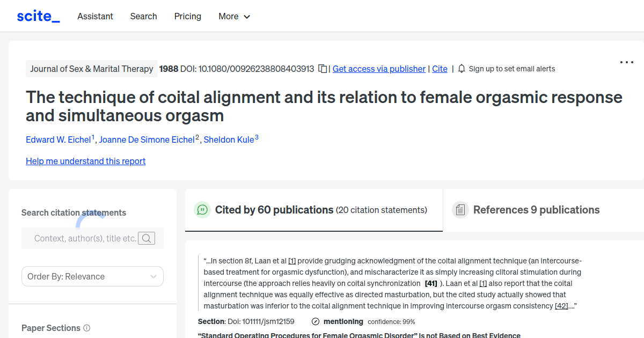Click the bell icon to set email alerts

(462, 69)
